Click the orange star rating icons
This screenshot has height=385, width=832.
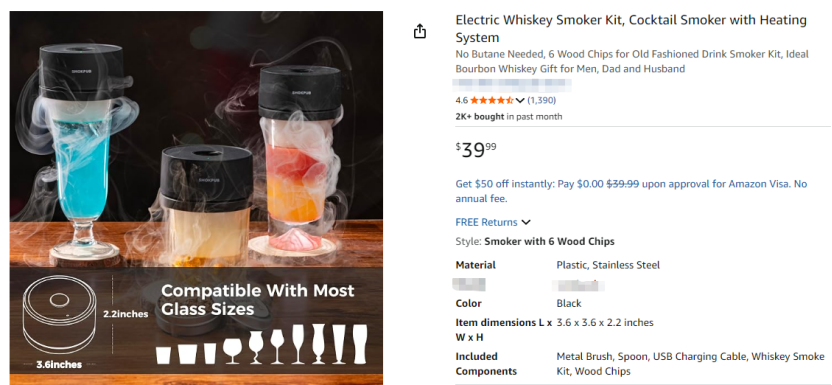pos(491,100)
